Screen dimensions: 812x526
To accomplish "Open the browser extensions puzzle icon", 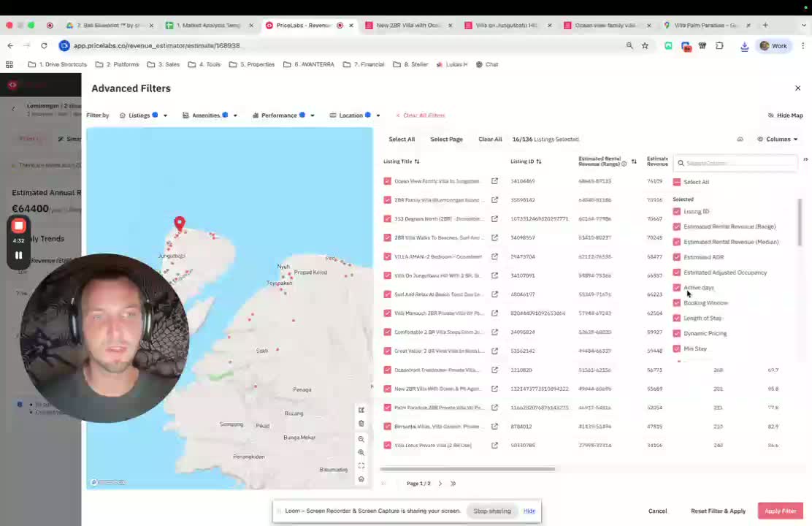I will pyautogui.click(x=719, y=45).
